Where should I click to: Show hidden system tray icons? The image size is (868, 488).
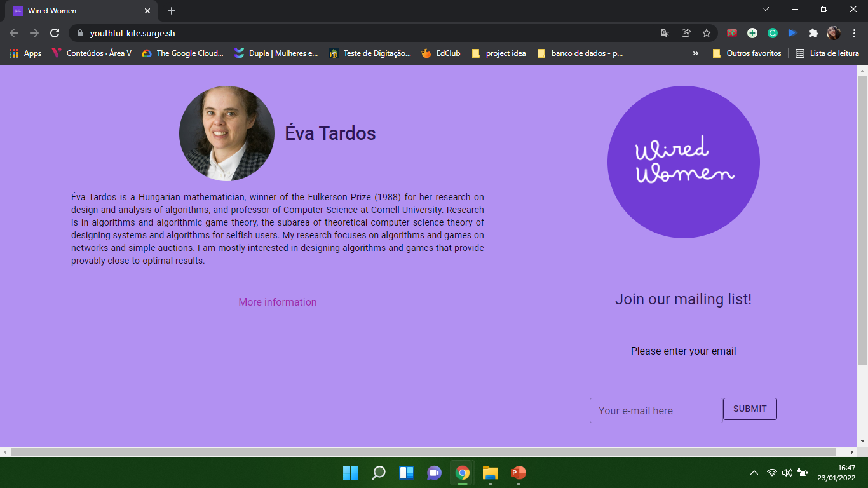click(754, 473)
